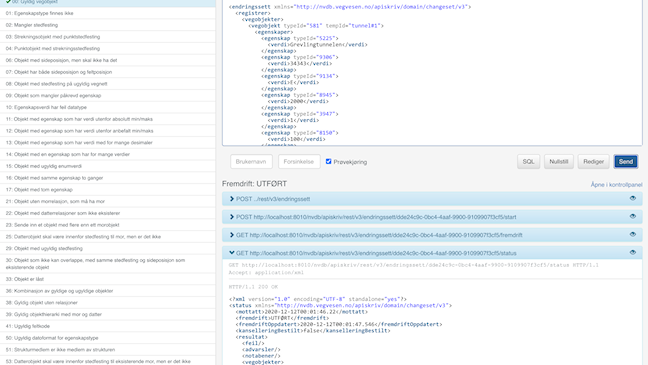Screen dimensions: 648x365
Task: Select 10: Egenskapsverdi har feil datatype
Action: tap(107, 107)
